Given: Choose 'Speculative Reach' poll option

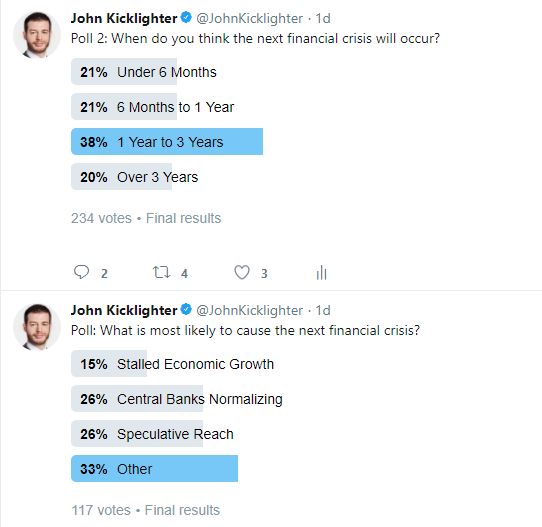Looking at the screenshot, I should click(152, 434).
